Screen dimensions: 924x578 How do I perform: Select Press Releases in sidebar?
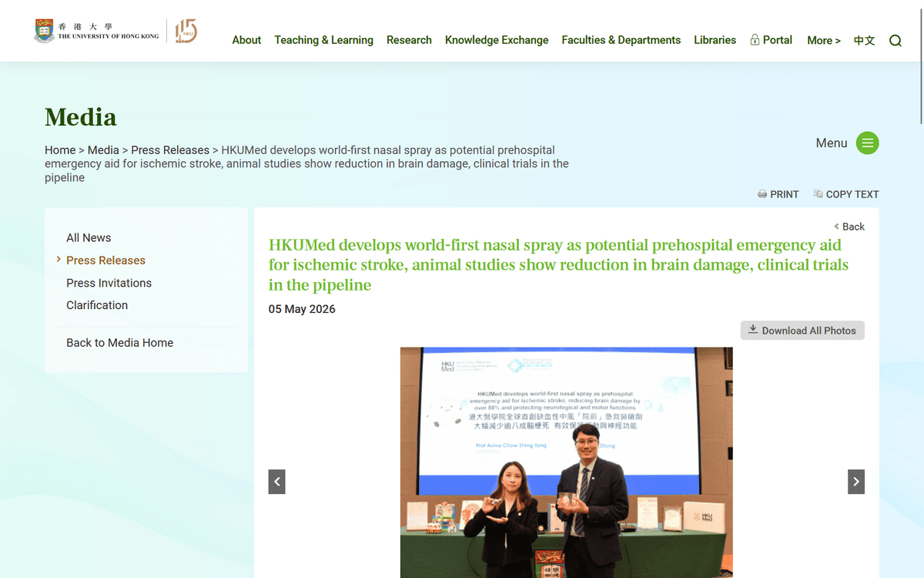click(105, 260)
